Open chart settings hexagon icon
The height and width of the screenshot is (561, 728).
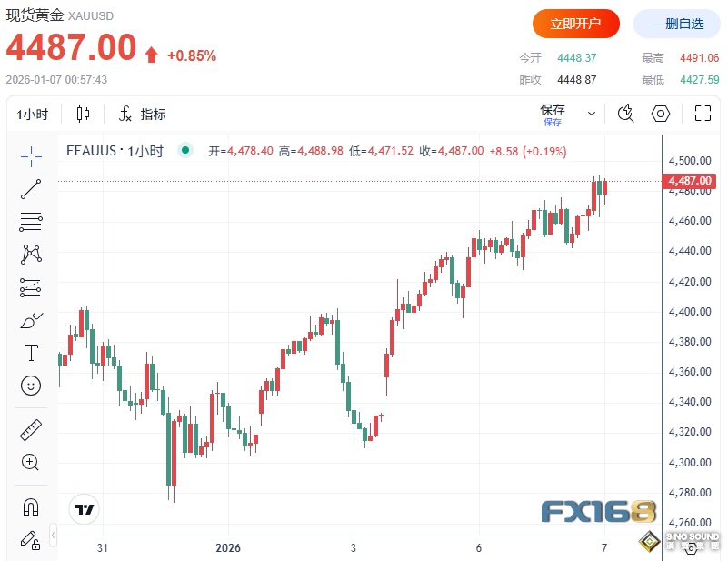click(x=662, y=114)
